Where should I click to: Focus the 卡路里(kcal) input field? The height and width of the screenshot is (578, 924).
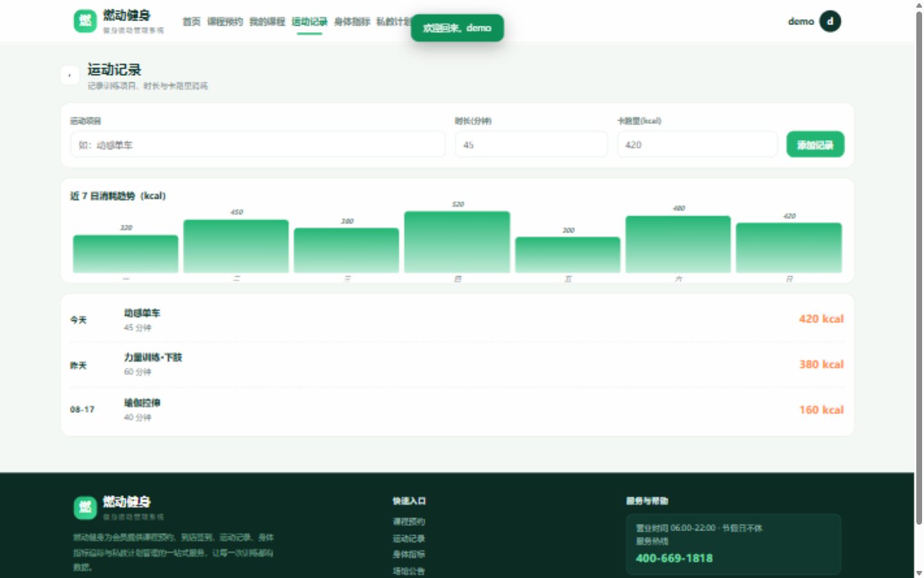tap(697, 144)
